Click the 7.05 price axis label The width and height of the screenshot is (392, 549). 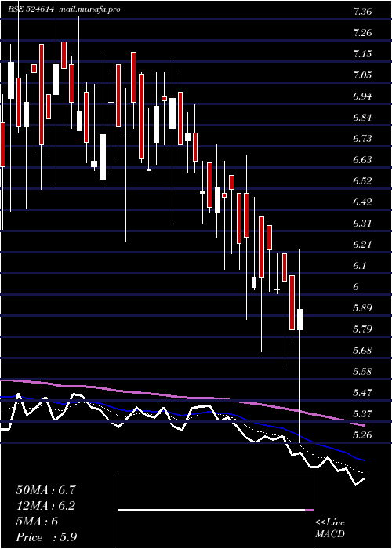pyautogui.click(x=362, y=75)
